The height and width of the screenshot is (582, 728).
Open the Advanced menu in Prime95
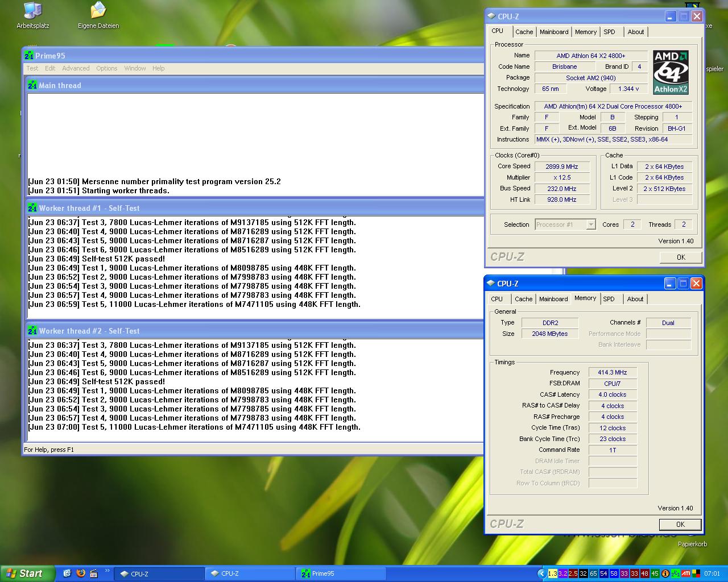76,68
